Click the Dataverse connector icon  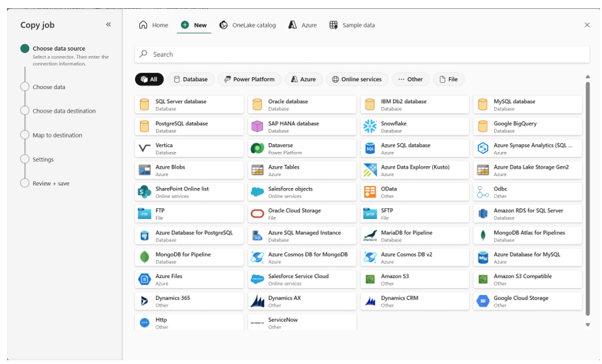click(x=257, y=149)
